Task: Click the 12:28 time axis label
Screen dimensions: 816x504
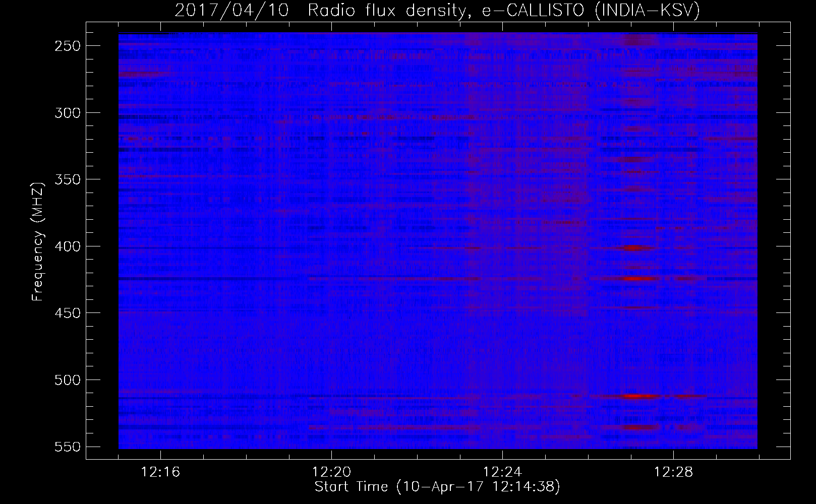Action: [673, 472]
